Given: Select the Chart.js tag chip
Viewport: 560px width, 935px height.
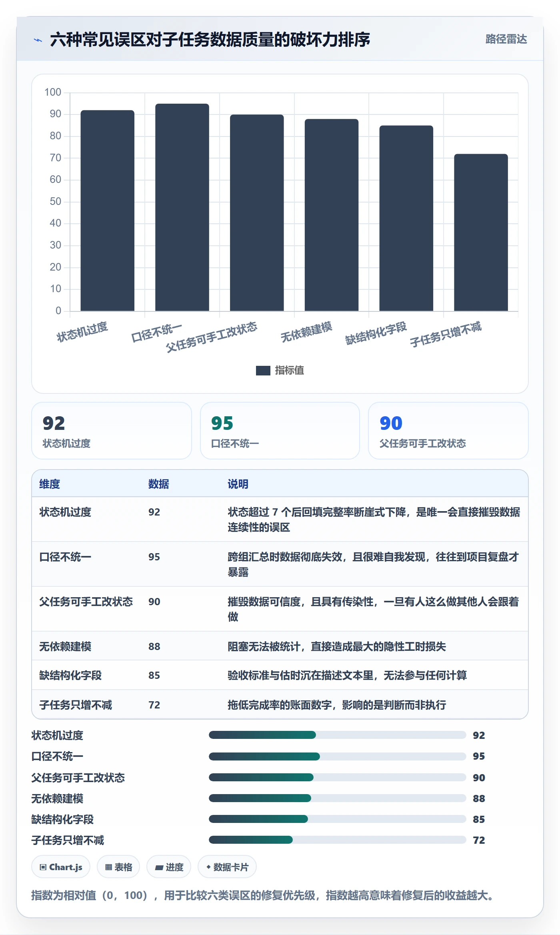Looking at the screenshot, I should click(x=61, y=867).
